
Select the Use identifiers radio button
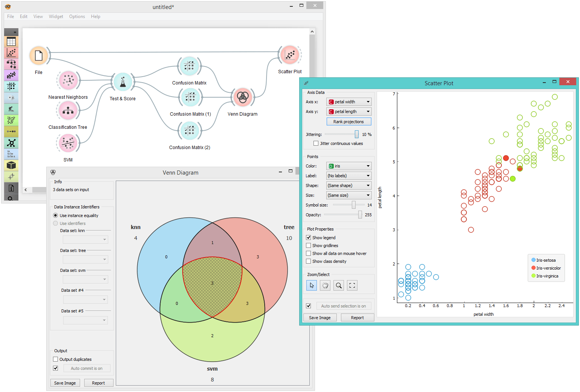55,223
